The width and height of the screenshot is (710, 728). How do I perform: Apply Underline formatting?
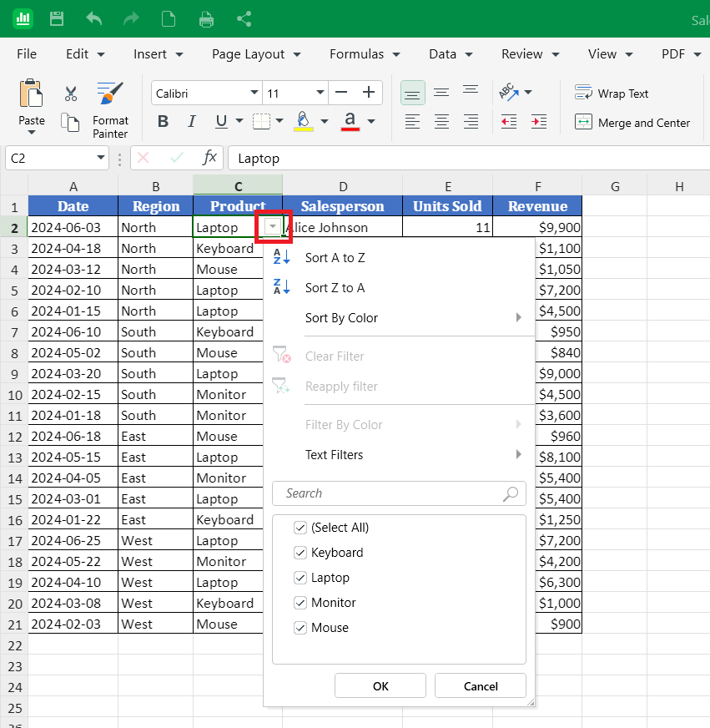pyautogui.click(x=221, y=122)
